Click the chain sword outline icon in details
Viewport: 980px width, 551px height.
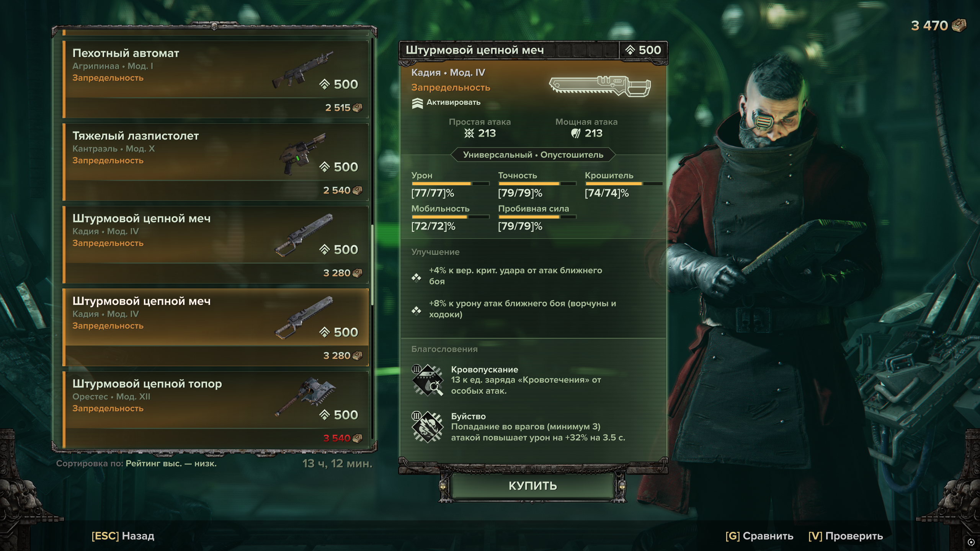pos(599,86)
